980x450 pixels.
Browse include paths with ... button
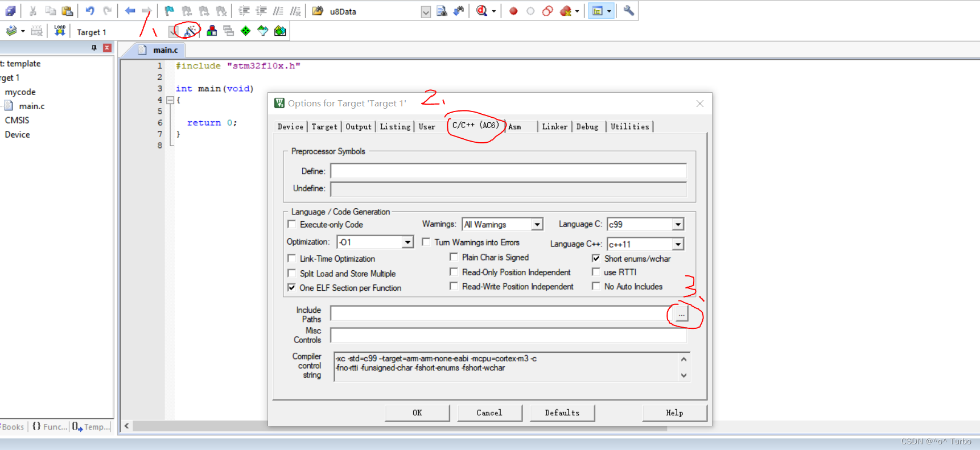click(x=681, y=314)
